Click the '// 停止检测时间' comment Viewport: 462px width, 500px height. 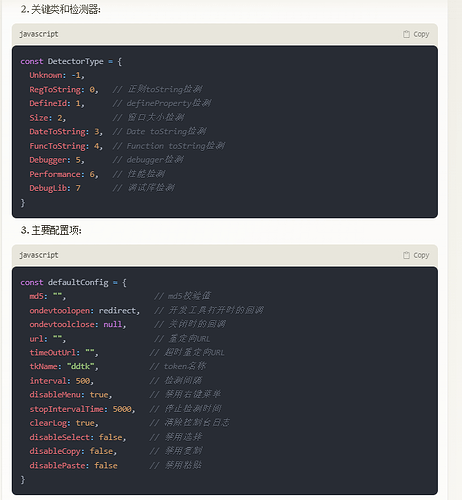(x=185, y=409)
